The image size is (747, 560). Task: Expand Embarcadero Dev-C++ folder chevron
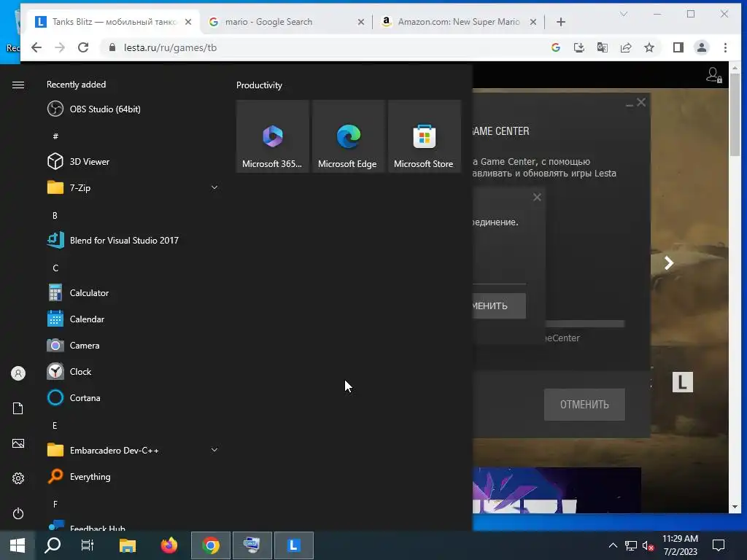click(x=214, y=450)
